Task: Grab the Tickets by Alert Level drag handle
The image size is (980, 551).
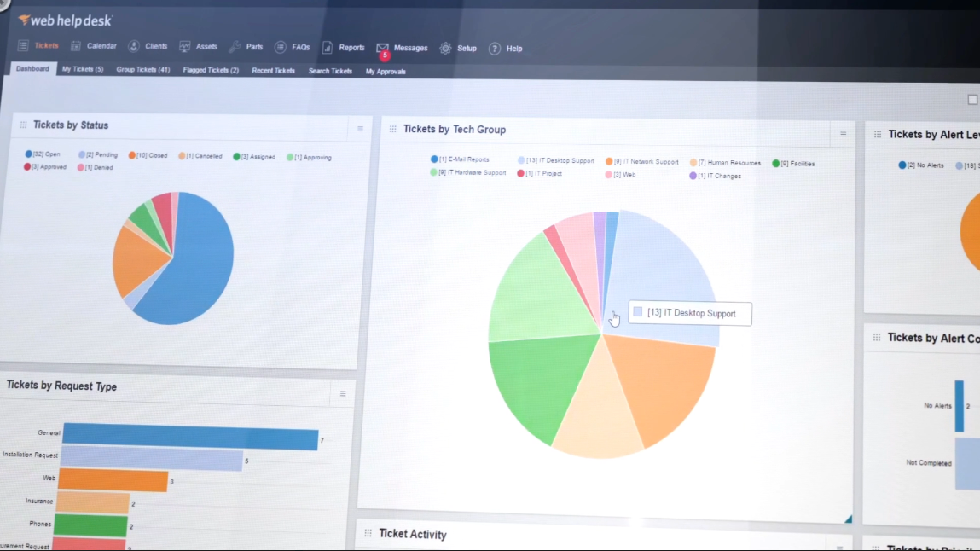Action: (x=878, y=134)
